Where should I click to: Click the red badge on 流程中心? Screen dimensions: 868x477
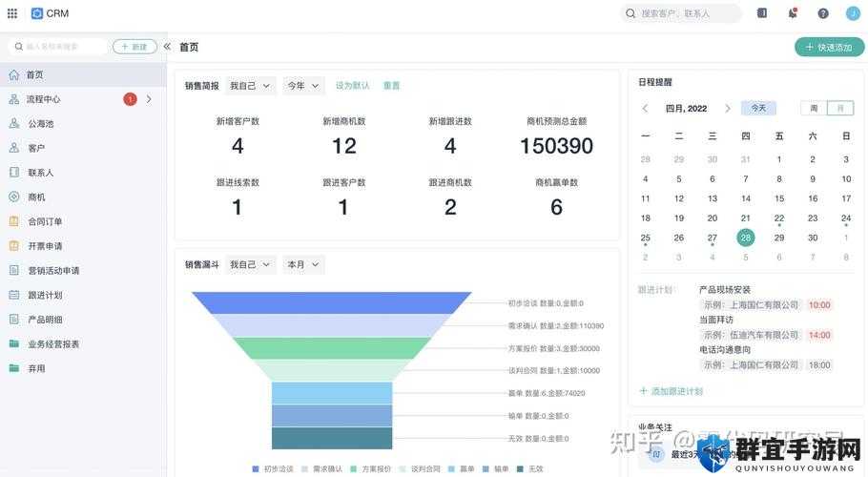pyautogui.click(x=130, y=99)
